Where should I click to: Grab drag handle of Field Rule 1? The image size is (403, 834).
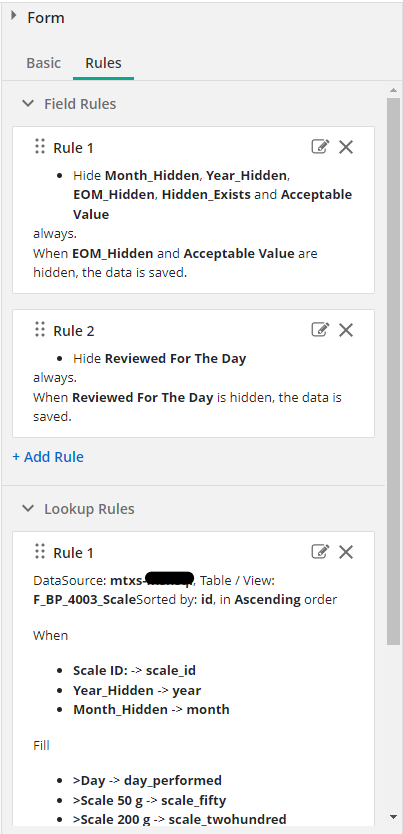pyautogui.click(x=40, y=147)
